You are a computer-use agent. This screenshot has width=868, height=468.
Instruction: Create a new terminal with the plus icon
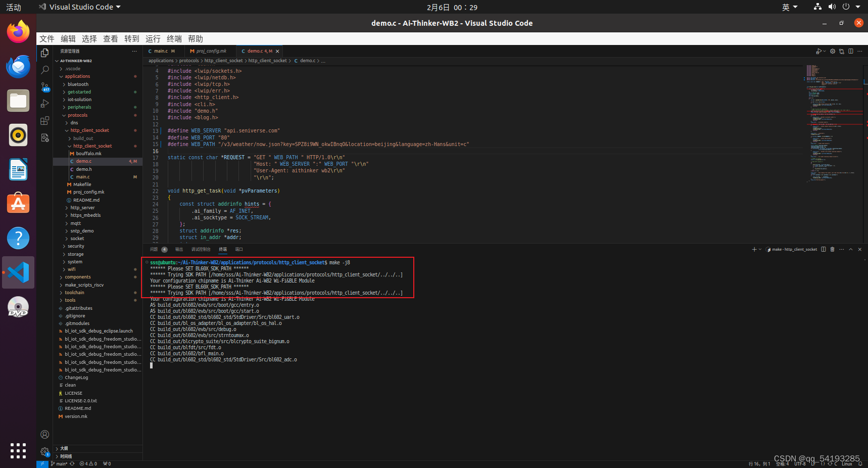click(x=754, y=249)
